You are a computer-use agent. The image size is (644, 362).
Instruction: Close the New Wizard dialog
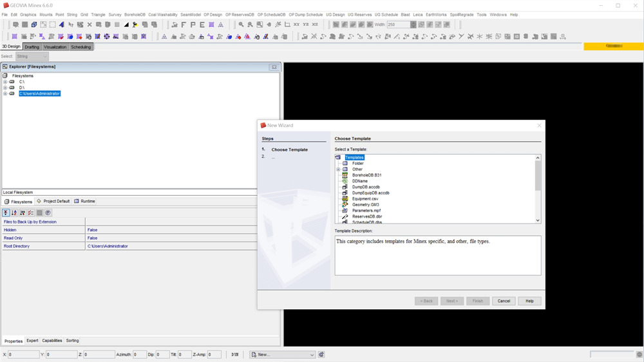tap(539, 126)
